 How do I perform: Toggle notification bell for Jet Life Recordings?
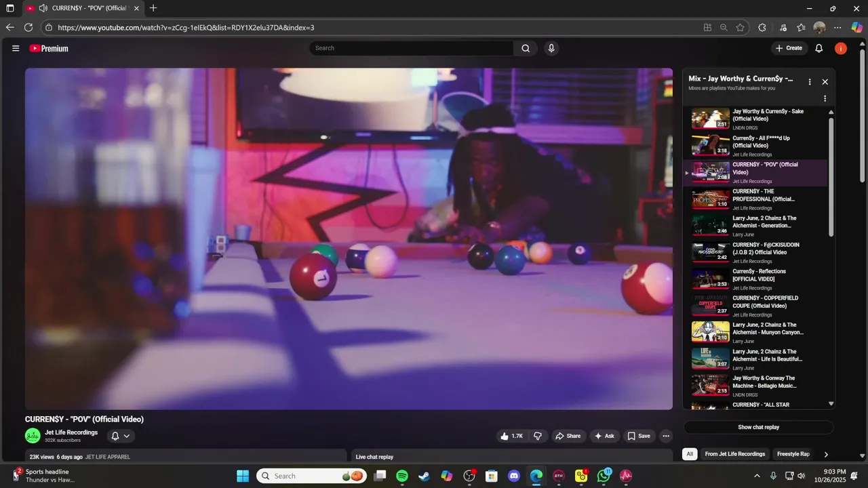(121, 436)
